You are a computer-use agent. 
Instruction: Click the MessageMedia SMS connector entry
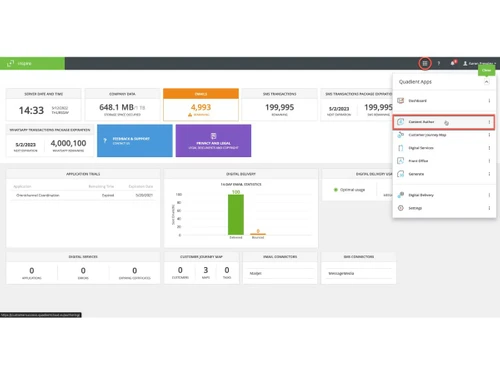pyautogui.click(x=341, y=273)
